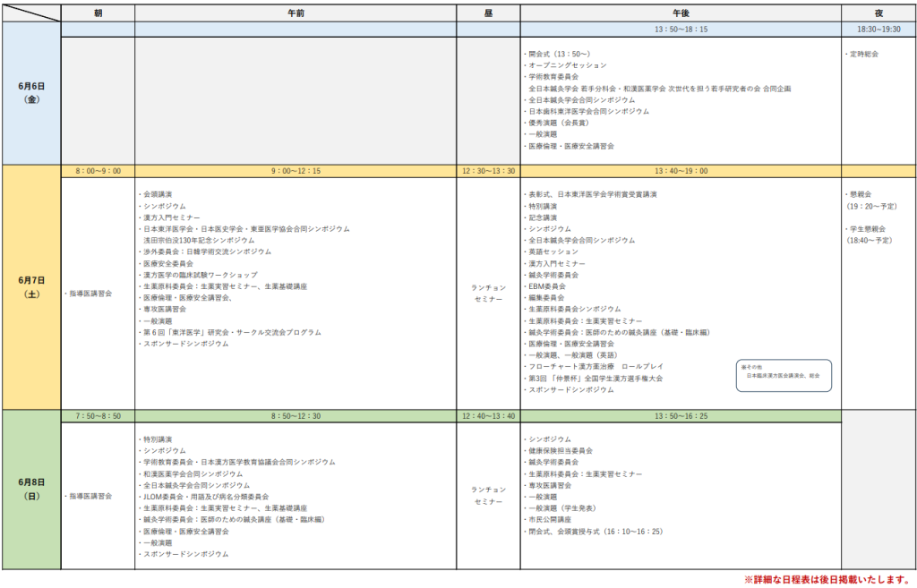Click the '8:00~9:00' time cell
This screenshot has width=917, height=588.
click(98, 171)
